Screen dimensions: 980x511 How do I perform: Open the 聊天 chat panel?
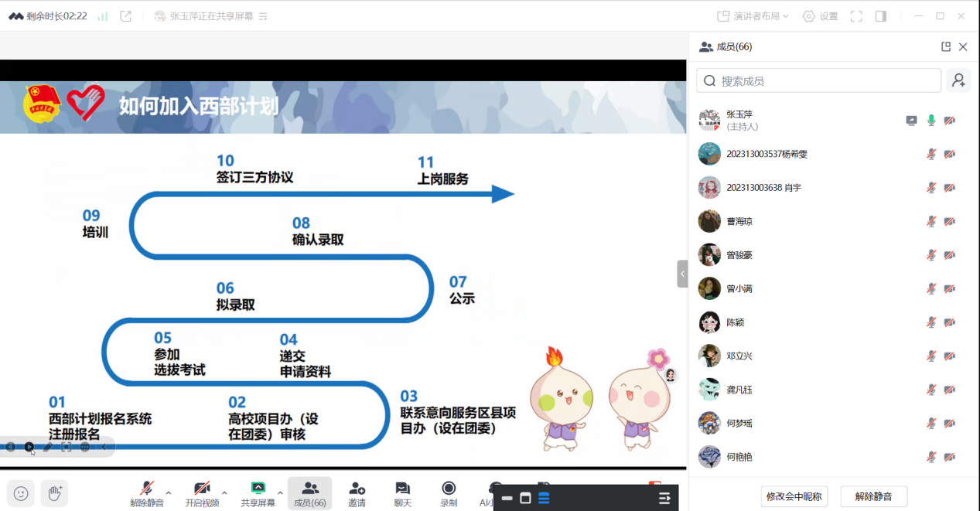(402, 493)
